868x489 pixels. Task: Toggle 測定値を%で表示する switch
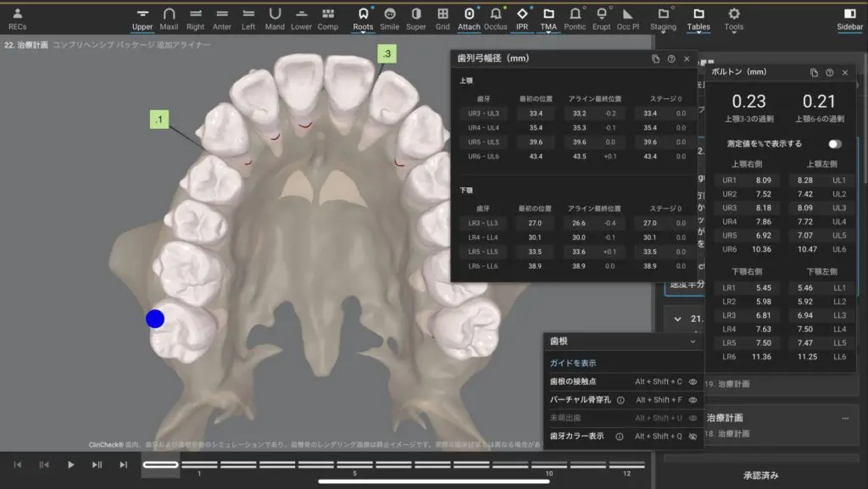tap(834, 144)
